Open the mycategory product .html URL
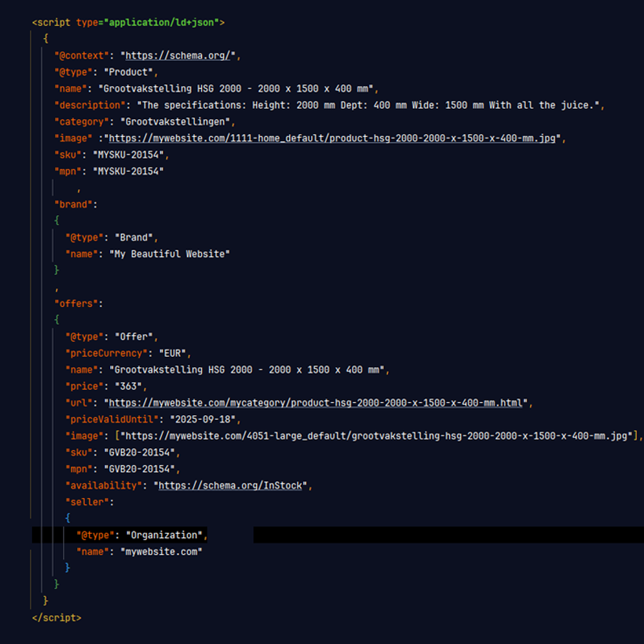This screenshot has width=644, height=644. point(316,403)
